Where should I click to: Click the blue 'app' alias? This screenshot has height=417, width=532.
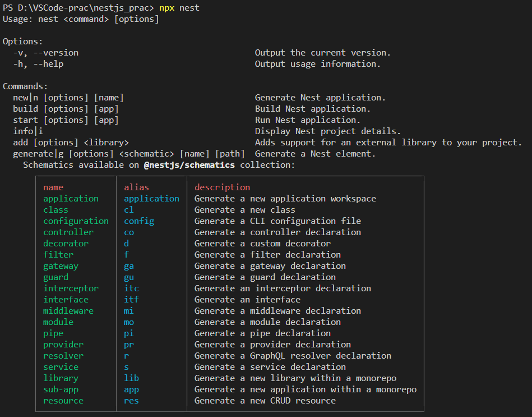(x=131, y=389)
